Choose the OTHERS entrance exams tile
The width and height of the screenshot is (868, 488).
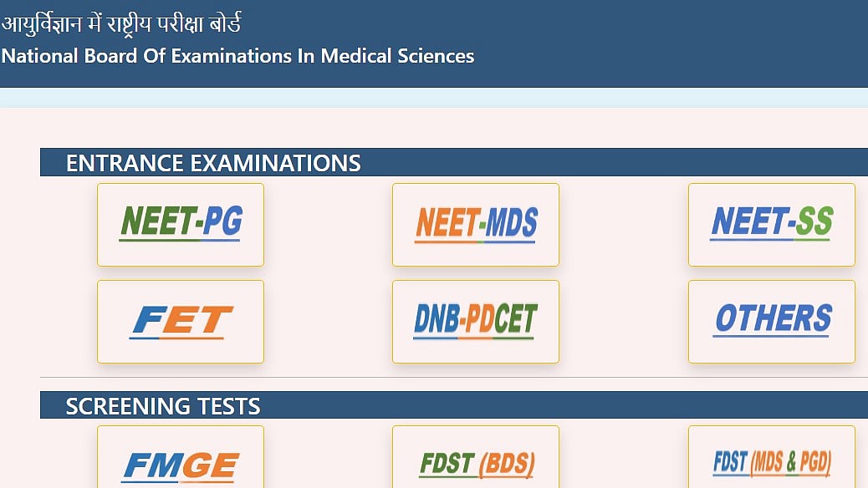[771, 321]
